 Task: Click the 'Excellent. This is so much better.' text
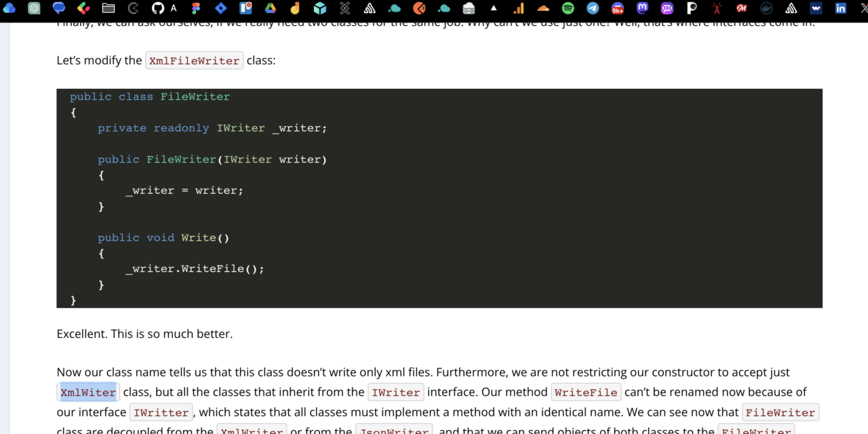point(144,334)
